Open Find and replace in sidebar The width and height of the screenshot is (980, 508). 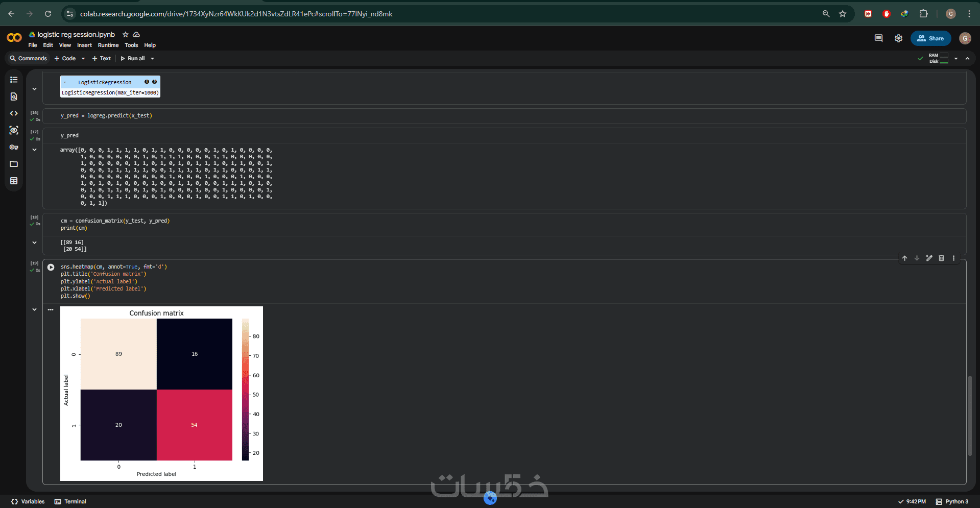[x=14, y=96]
